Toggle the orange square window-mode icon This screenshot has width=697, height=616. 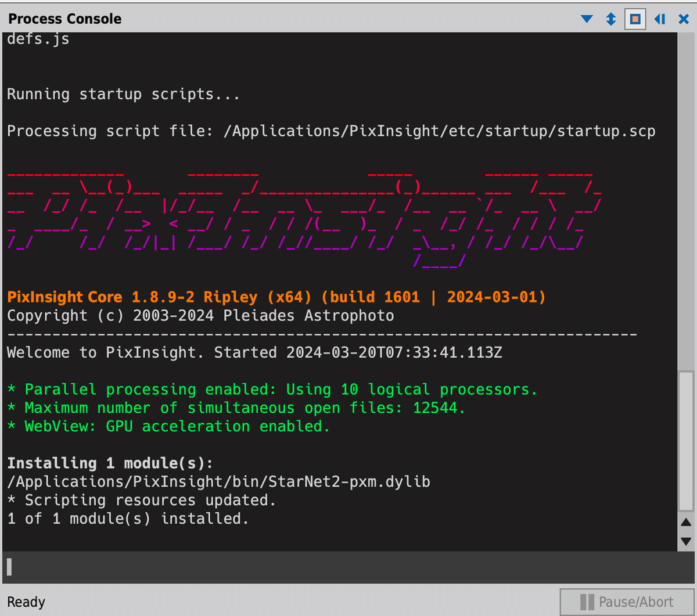coord(635,19)
